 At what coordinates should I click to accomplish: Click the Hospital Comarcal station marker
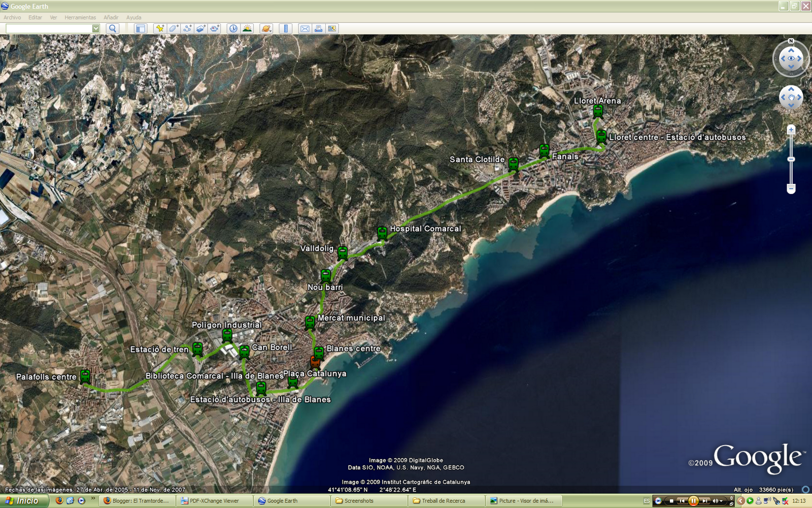pos(382,233)
